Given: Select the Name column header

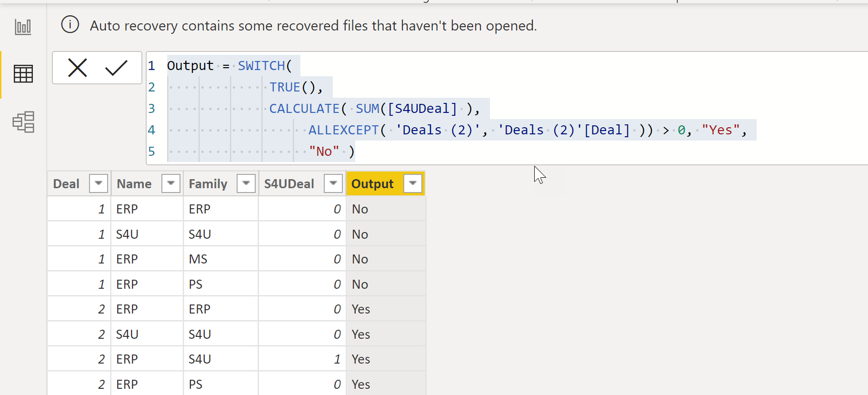Looking at the screenshot, I should click(148, 183).
